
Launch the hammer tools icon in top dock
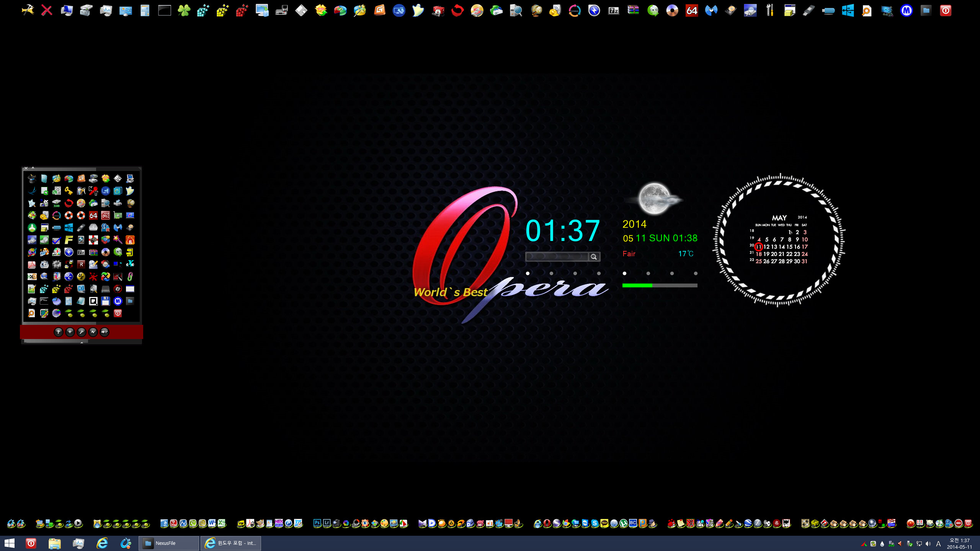tap(28, 10)
